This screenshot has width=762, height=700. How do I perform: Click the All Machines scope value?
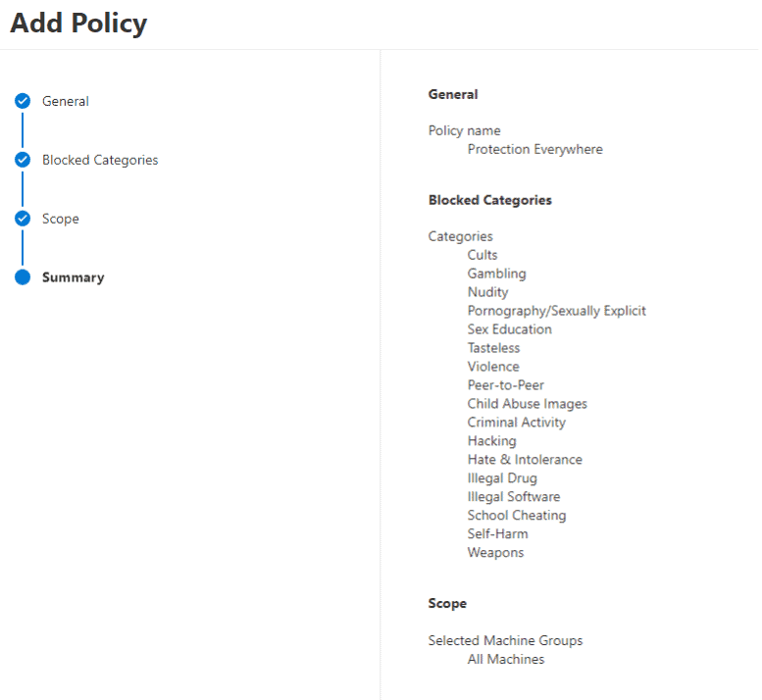pos(506,659)
